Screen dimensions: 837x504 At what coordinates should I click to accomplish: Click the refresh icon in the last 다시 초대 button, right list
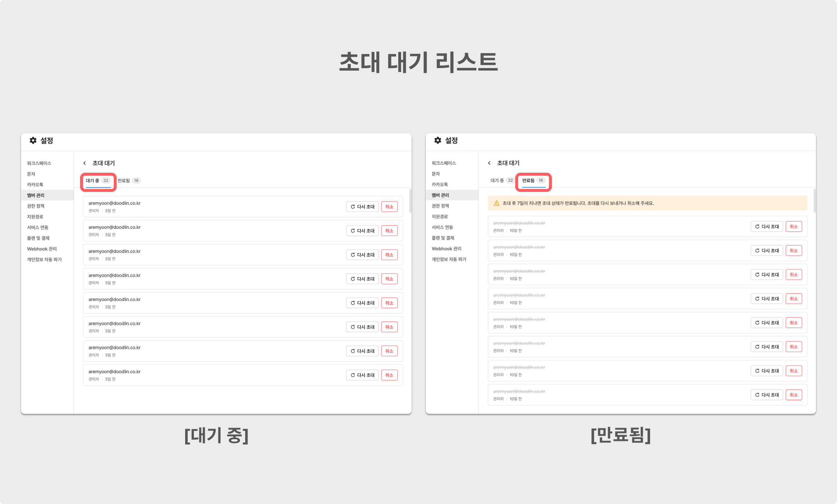coord(757,395)
